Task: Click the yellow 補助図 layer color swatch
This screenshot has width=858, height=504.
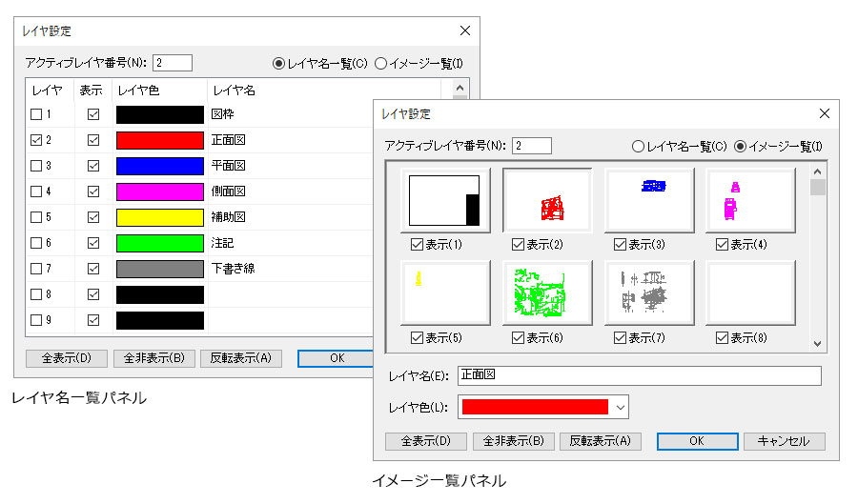Action: 159,217
